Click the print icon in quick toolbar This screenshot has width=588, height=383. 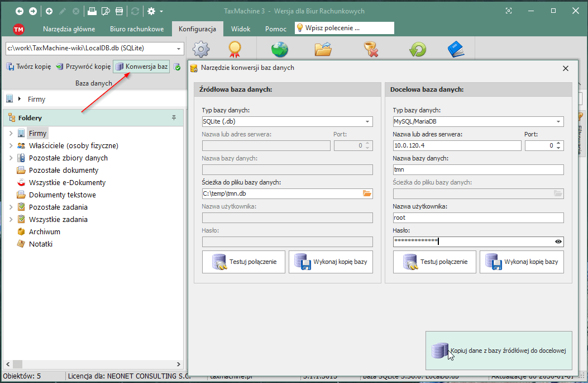point(92,11)
